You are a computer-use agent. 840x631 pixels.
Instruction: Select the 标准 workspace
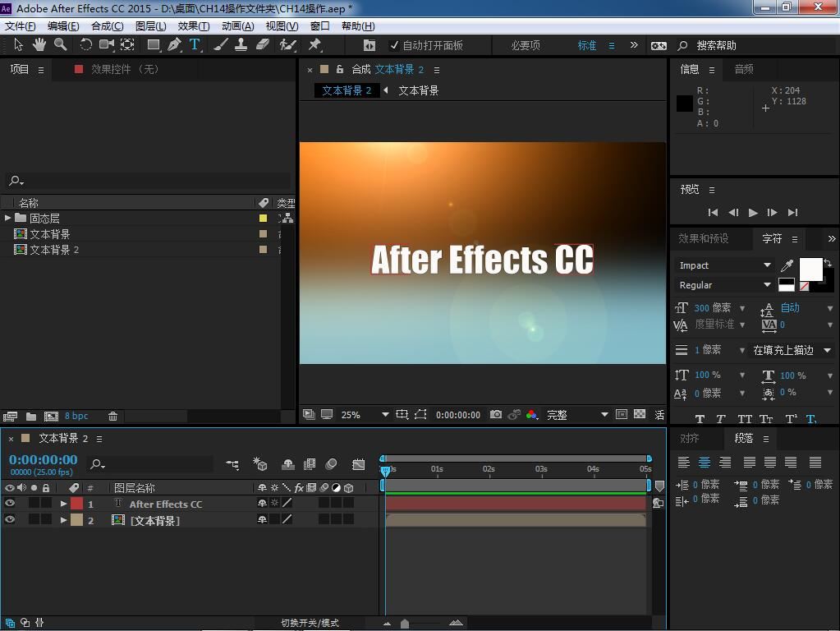point(586,45)
